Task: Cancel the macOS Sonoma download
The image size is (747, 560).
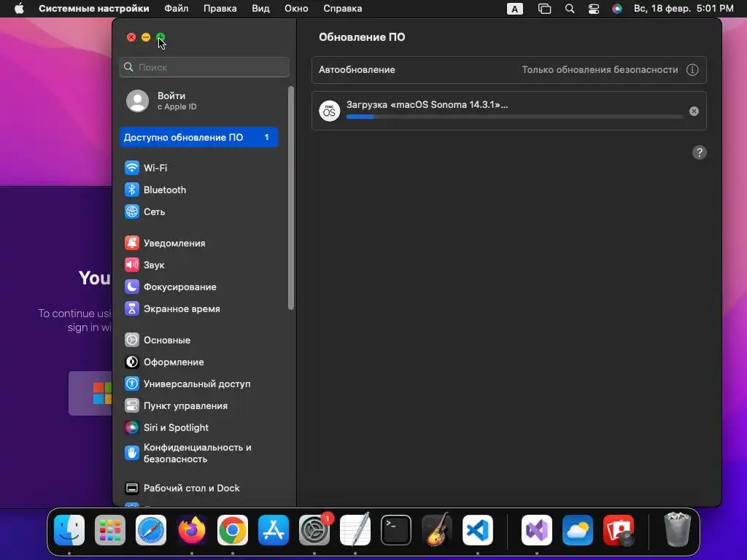Action: [694, 111]
